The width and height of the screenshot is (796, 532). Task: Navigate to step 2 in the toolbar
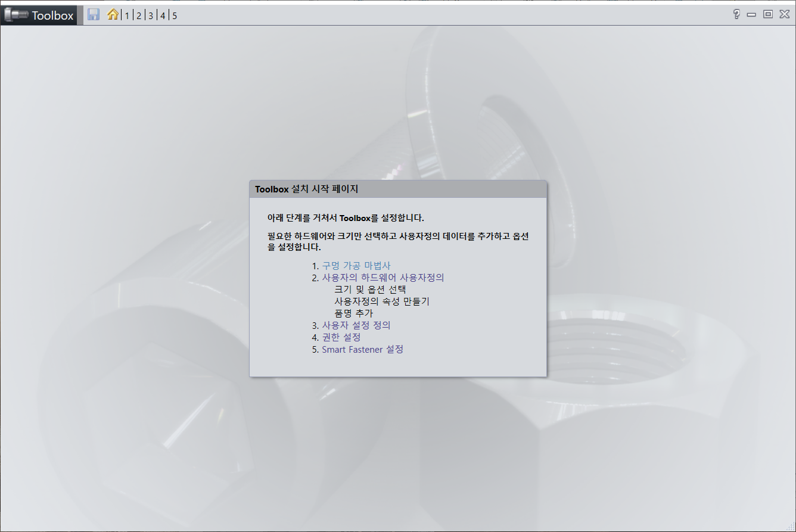pyautogui.click(x=138, y=15)
